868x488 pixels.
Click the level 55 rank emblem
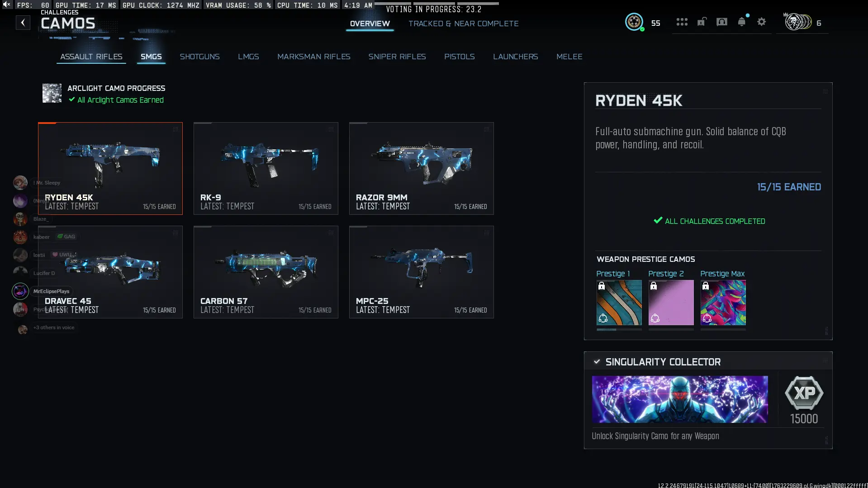click(634, 22)
